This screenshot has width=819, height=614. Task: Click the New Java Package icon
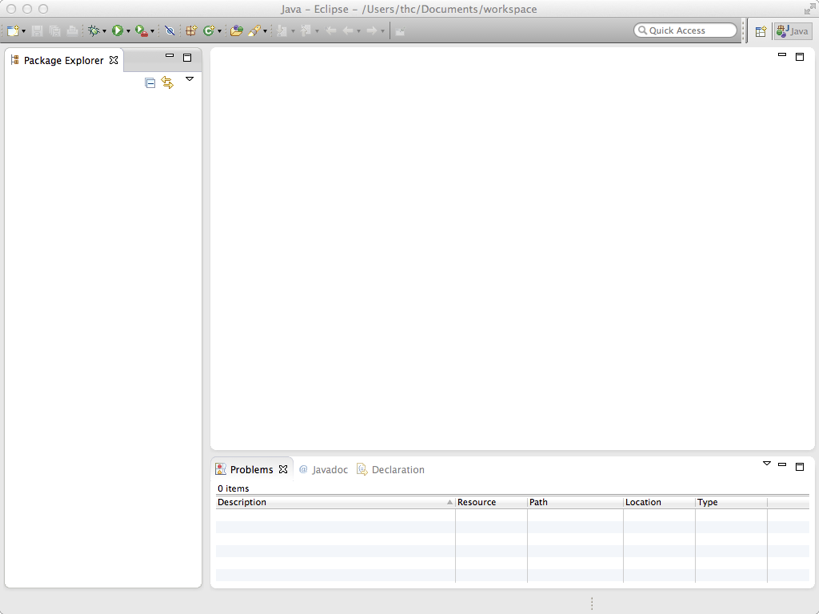click(x=191, y=31)
